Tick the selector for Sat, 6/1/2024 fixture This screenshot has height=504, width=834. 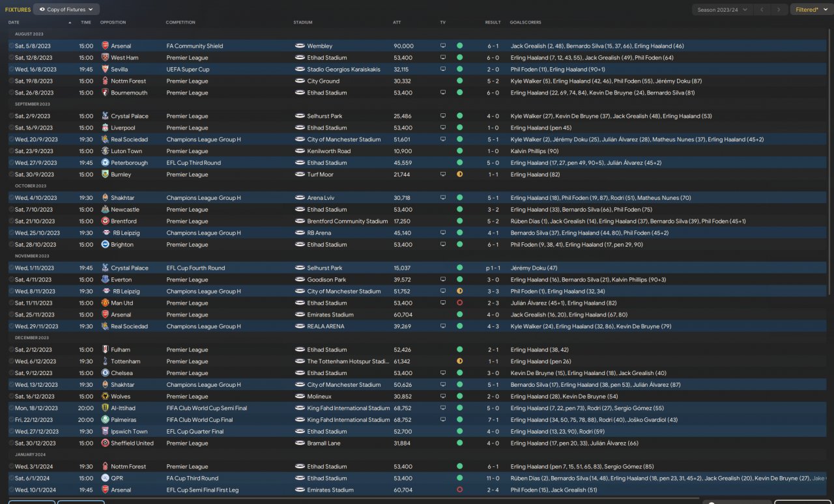coord(11,479)
